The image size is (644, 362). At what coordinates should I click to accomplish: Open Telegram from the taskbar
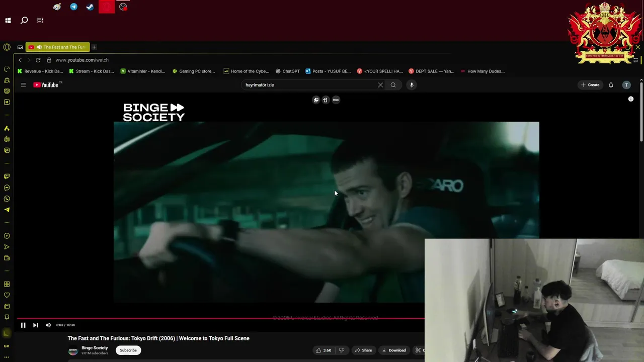click(x=73, y=7)
